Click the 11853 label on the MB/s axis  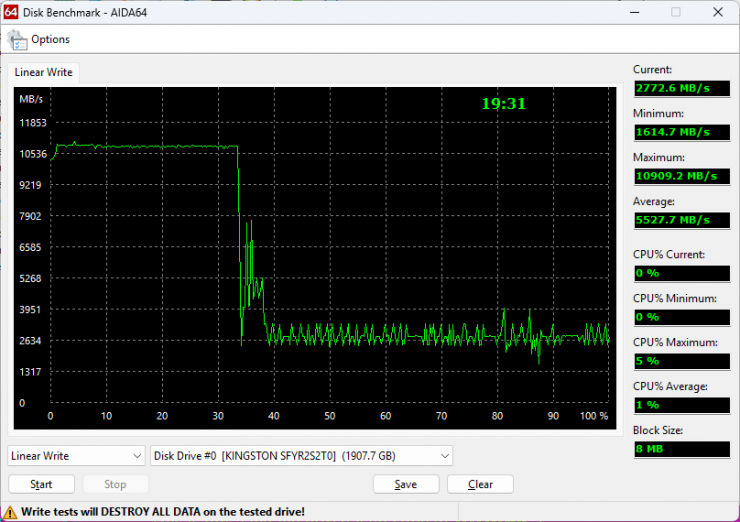[x=33, y=123]
